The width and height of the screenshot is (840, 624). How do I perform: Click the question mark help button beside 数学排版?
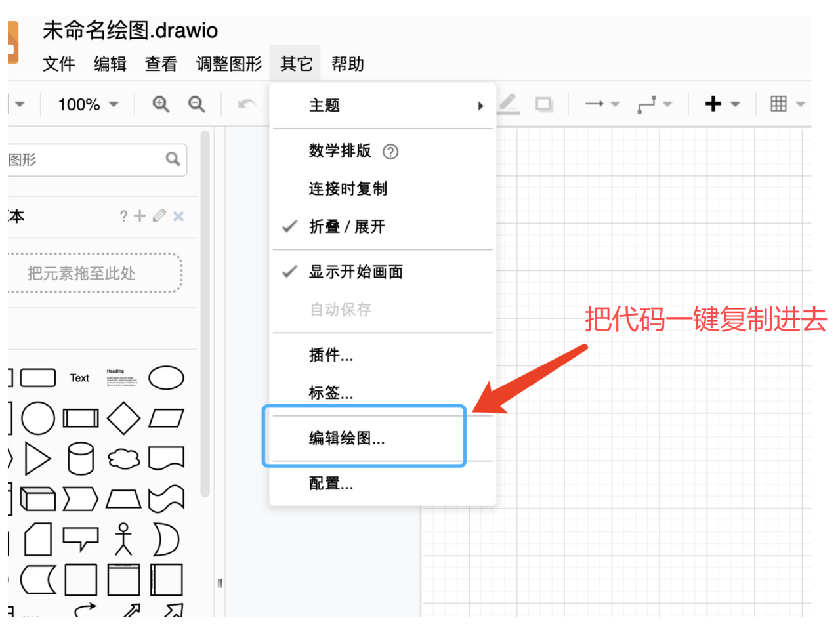(x=390, y=152)
